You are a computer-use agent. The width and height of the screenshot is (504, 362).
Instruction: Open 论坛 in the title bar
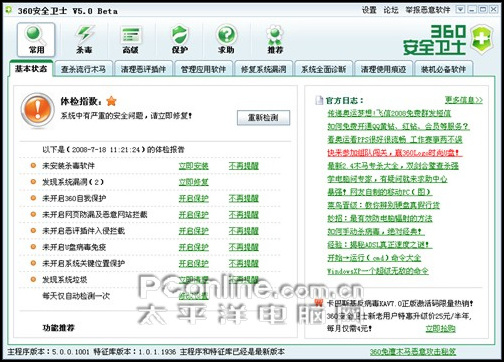tap(391, 10)
